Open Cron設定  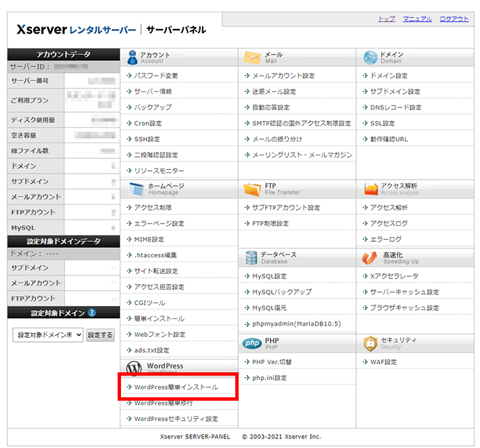click(148, 124)
